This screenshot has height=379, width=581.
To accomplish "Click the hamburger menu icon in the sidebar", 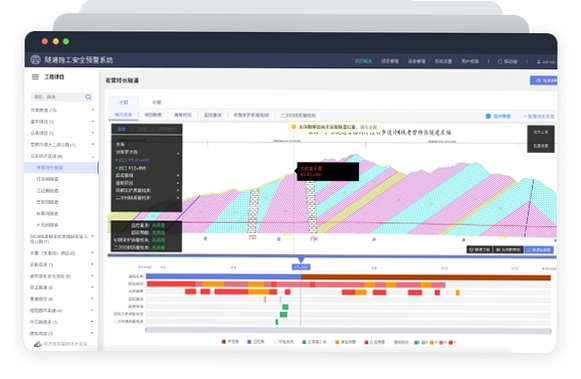I will 35,77.
